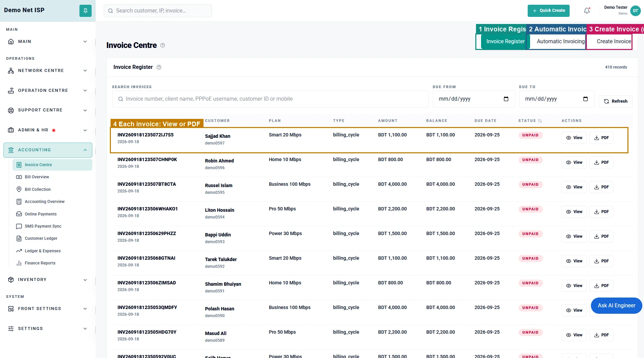
Task: View Russel Islam's invoice
Action: (x=574, y=187)
